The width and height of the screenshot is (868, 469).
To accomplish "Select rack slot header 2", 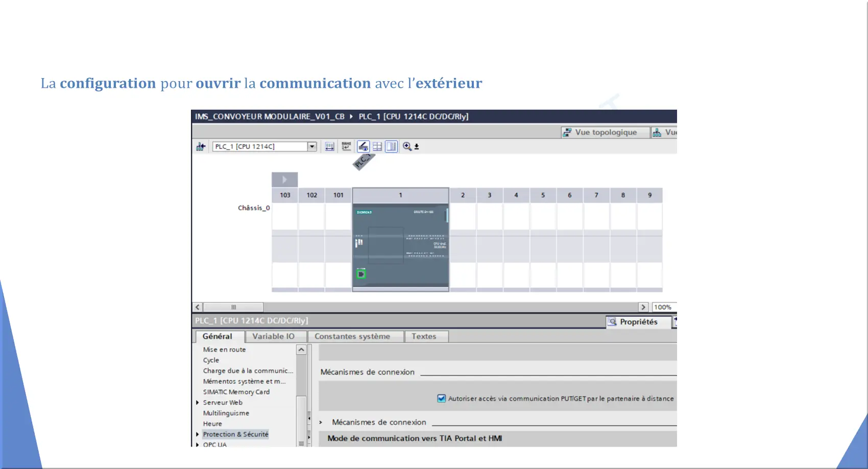I will 463,195.
